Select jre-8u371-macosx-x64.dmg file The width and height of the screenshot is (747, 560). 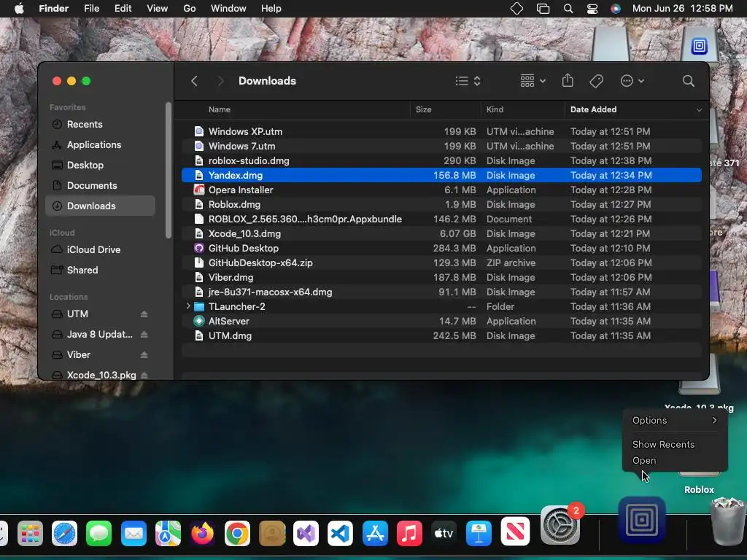(441, 292)
